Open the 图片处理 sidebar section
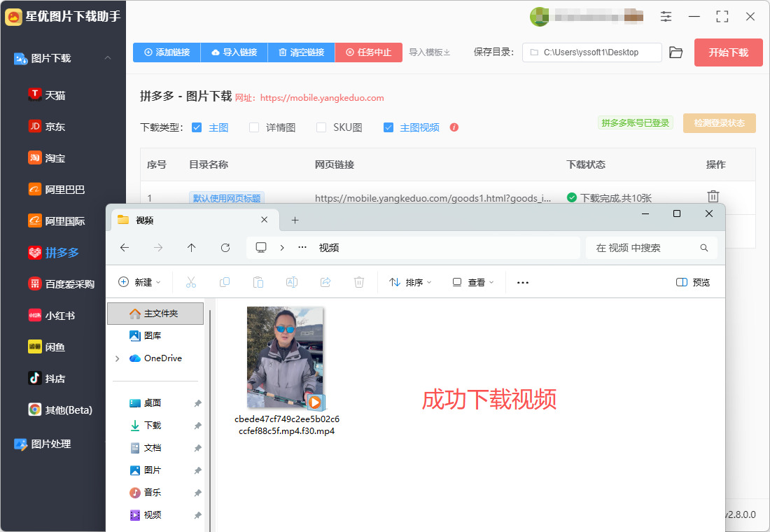 click(x=43, y=444)
